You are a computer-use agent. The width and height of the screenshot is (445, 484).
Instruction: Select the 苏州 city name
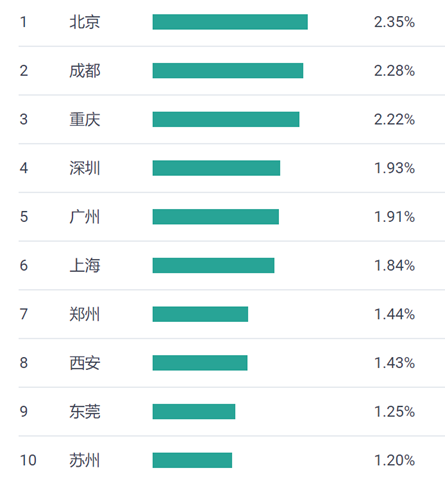coord(85,460)
